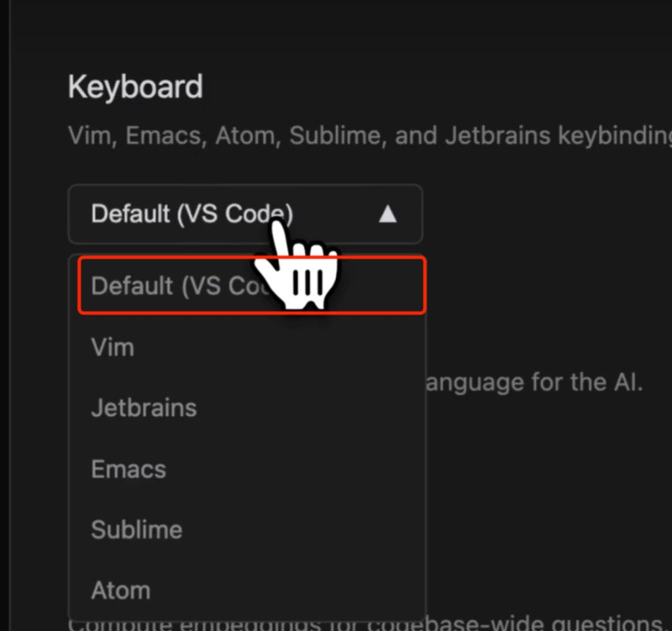Screen dimensions: 672x631
Task: Click the "Keyboard" section heading
Action: tap(135, 87)
